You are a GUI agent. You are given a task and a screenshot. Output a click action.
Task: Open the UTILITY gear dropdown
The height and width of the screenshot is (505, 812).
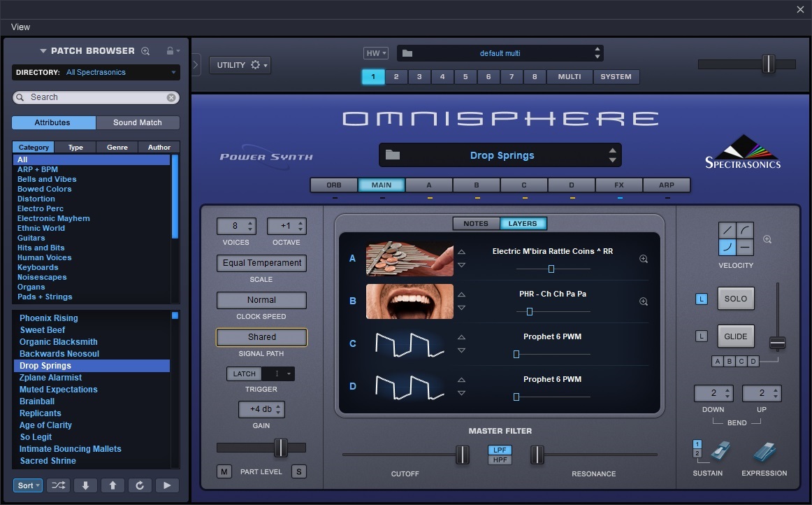(240, 65)
